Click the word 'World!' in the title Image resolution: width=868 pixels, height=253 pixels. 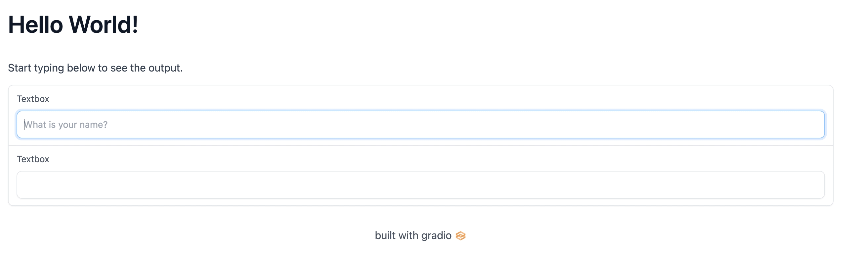click(104, 25)
